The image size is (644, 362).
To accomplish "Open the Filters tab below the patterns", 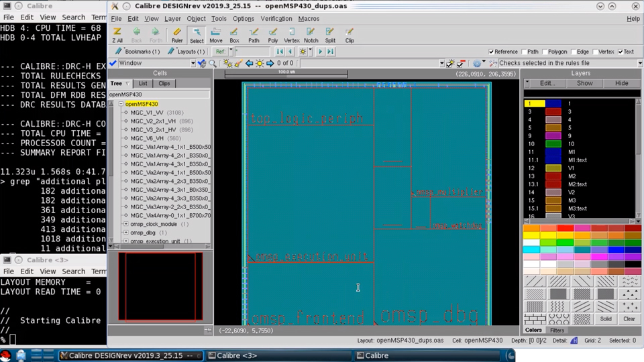I will click(x=557, y=330).
